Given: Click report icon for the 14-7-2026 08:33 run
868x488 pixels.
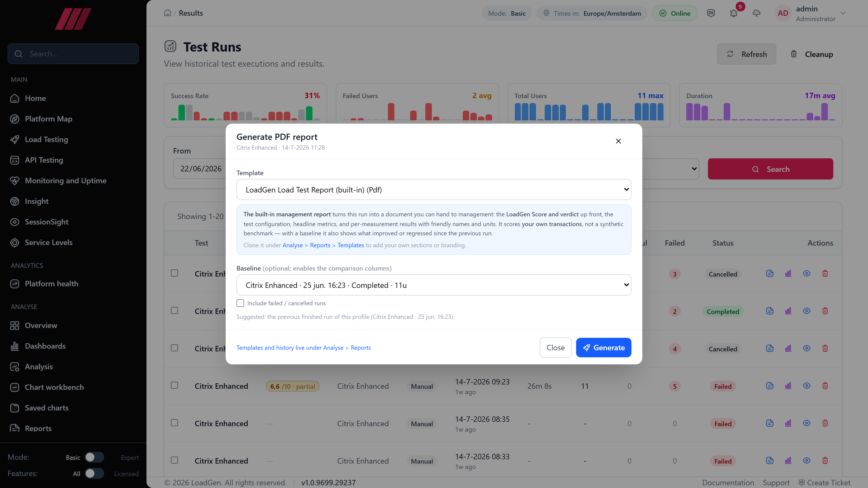Looking at the screenshot, I should 770,460.
